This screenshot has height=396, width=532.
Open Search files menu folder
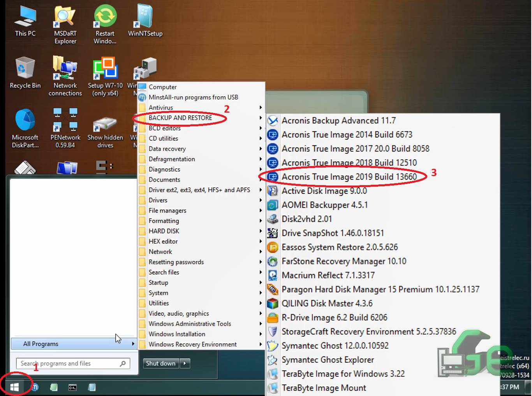click(201, 272)
